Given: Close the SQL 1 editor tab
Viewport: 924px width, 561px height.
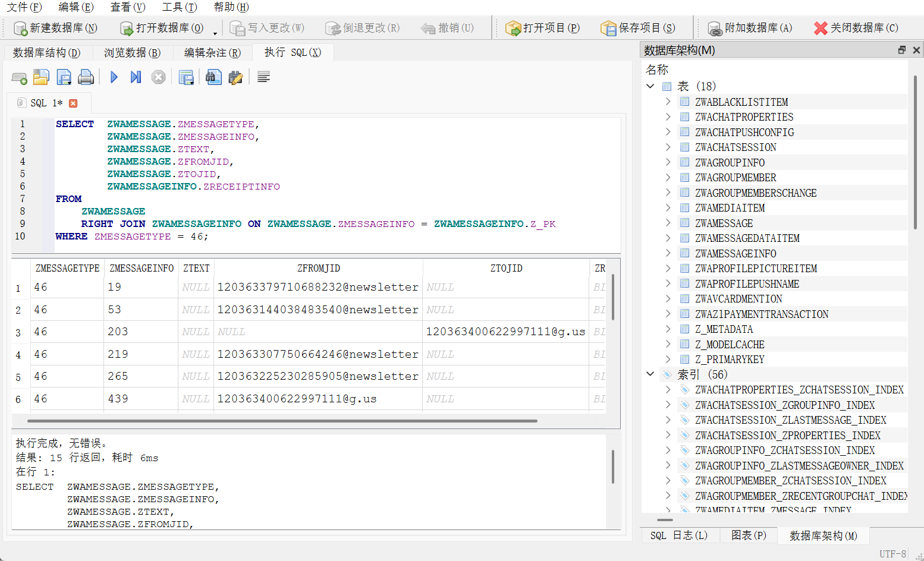Looking at the screenshot, I should point(73,103).
